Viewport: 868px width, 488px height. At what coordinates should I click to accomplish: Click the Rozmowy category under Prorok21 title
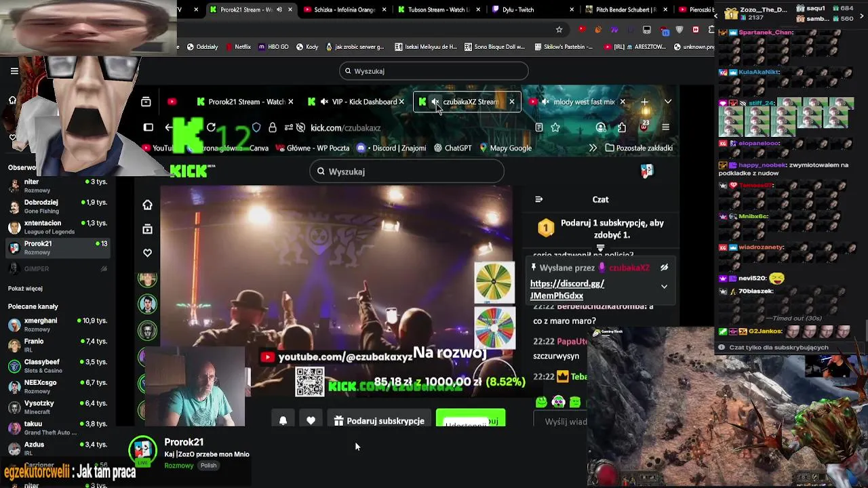pos(178,466)
